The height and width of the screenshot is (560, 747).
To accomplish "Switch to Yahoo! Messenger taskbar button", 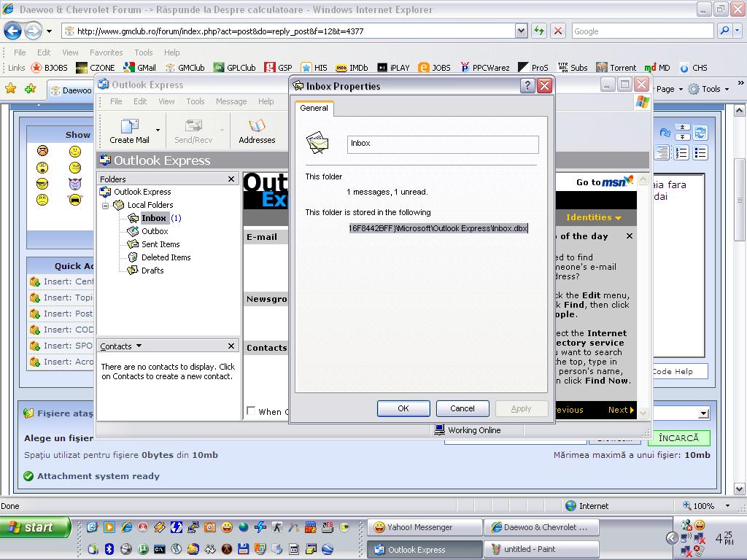I will tap(425, 527).
